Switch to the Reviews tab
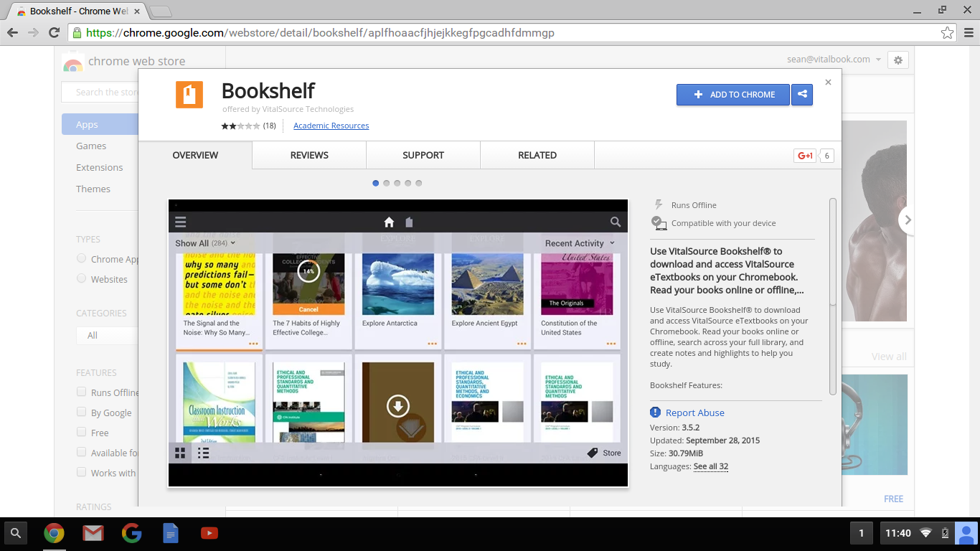980x551 pixels. pos(309,155)
